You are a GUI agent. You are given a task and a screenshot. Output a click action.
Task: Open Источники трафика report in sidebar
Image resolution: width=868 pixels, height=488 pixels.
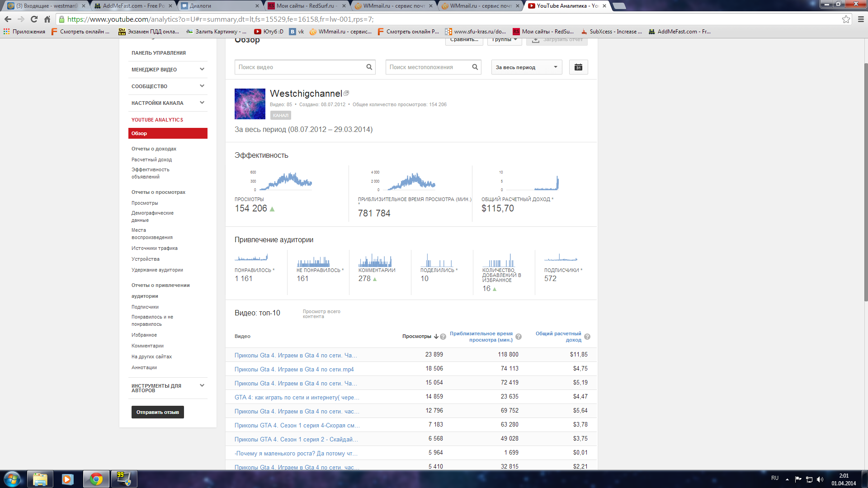[154, 248]
